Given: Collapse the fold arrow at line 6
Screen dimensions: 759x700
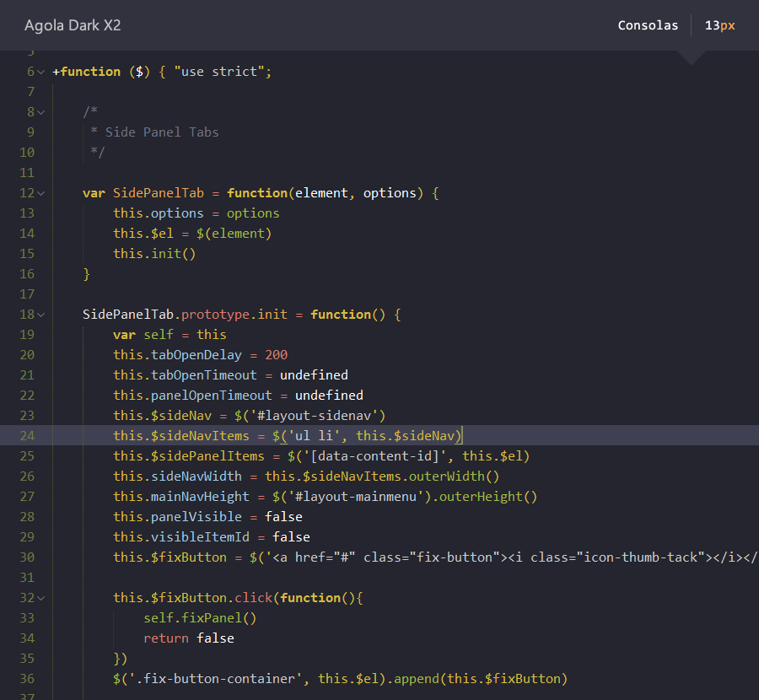Looking at the screenshot, I should click(41, 73).
